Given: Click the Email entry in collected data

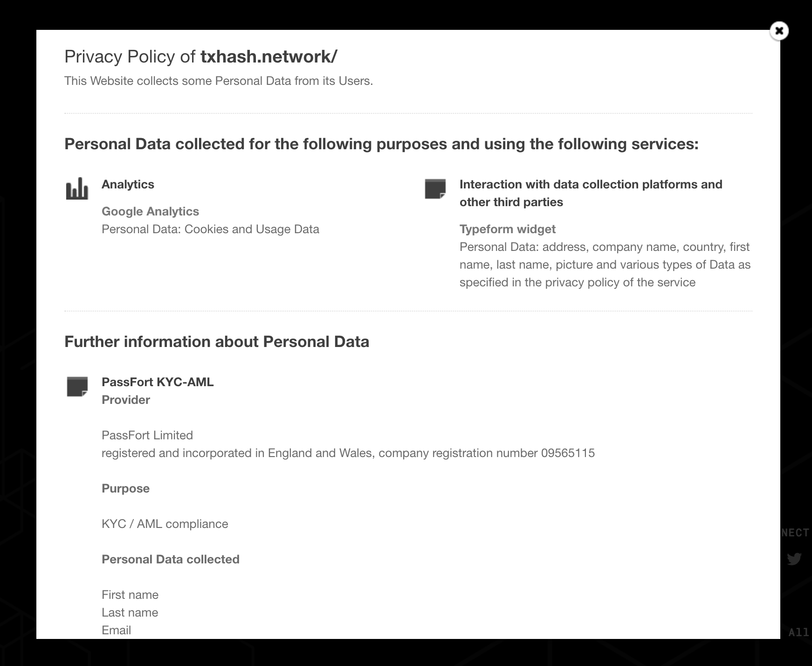Looking at the screenshot, I should (116, 630).
